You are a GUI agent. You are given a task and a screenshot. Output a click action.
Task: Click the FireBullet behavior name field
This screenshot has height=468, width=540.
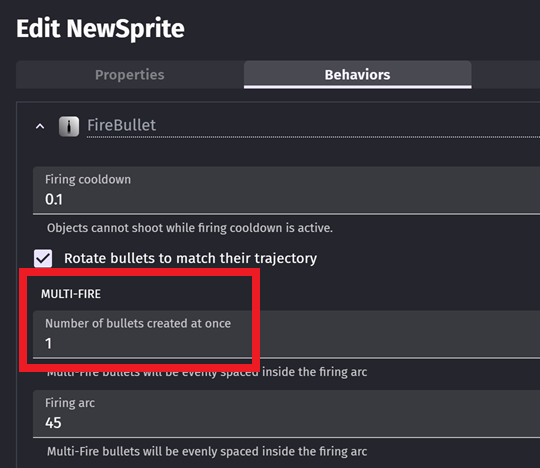pos(313,126)
